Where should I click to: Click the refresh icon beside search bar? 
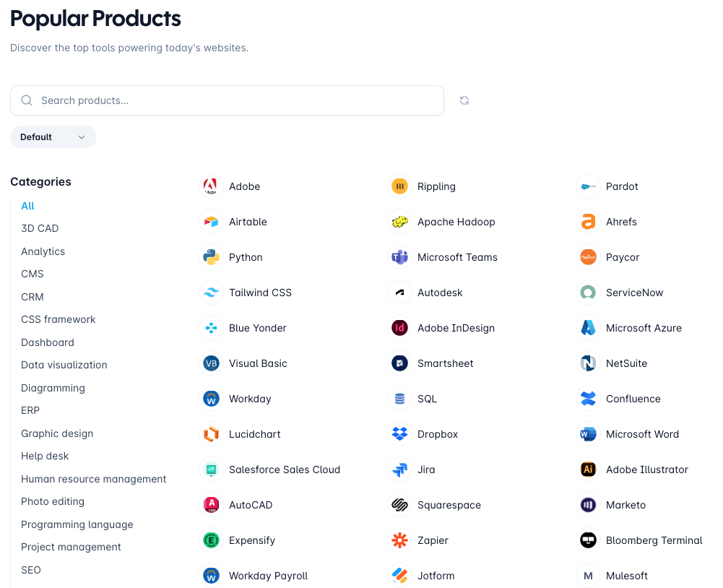pyautogui.click(x=464, y=100)
